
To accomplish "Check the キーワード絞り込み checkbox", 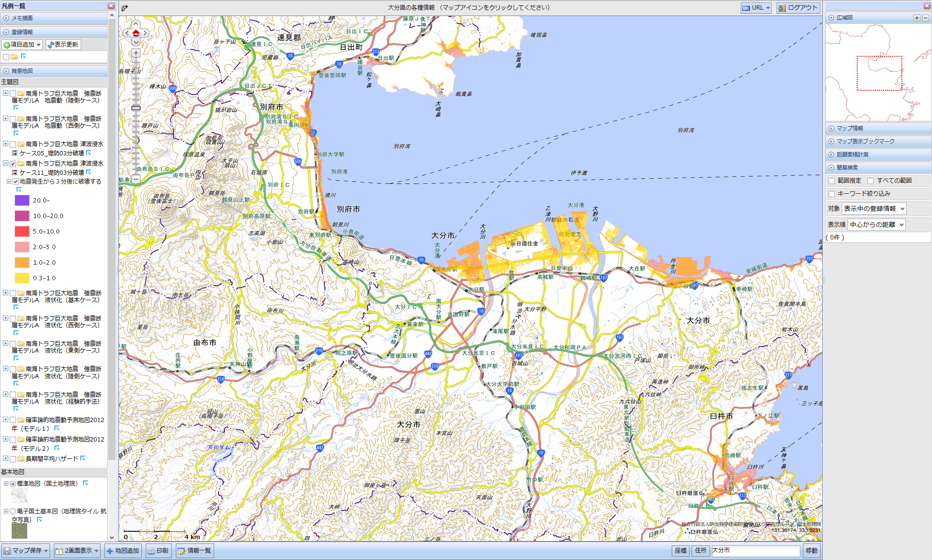I will (832, 194).
